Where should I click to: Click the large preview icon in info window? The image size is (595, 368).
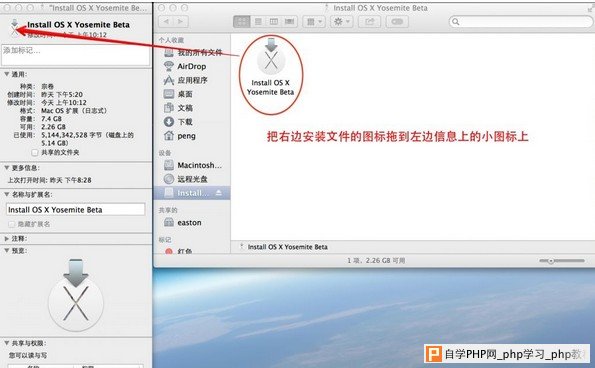click(x=76, y=295)
